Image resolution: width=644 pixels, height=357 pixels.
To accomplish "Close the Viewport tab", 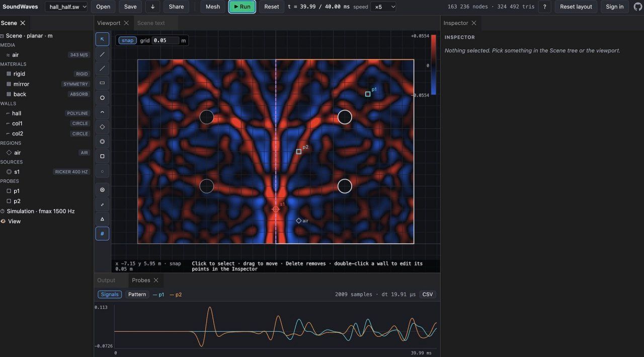I will pyautogui.click(x=126, y=23).
